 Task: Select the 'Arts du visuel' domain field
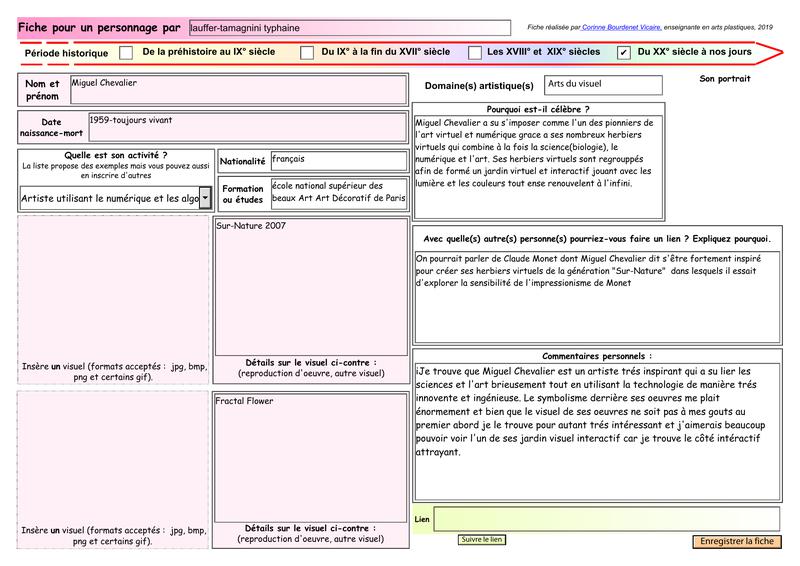pos(602,85)
